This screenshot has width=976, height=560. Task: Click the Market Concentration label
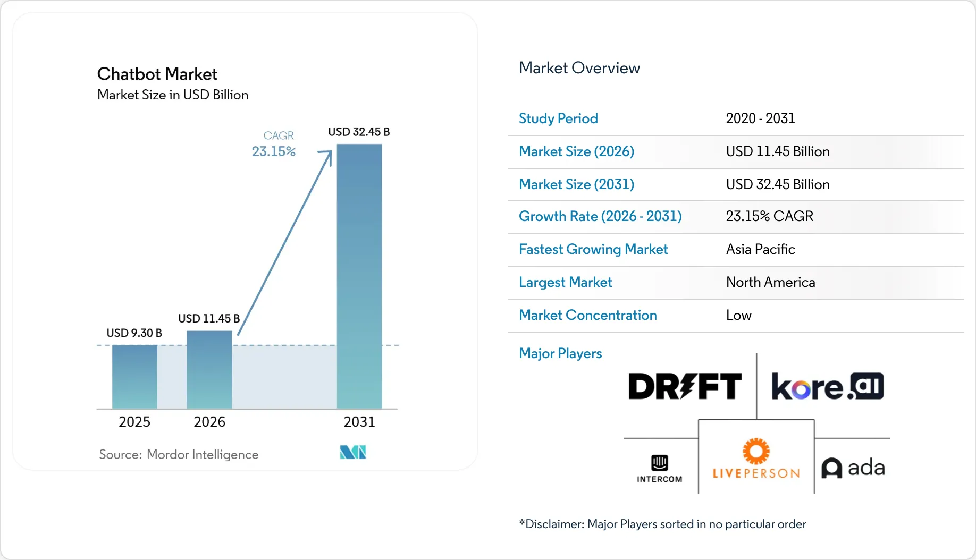(588, 315)
